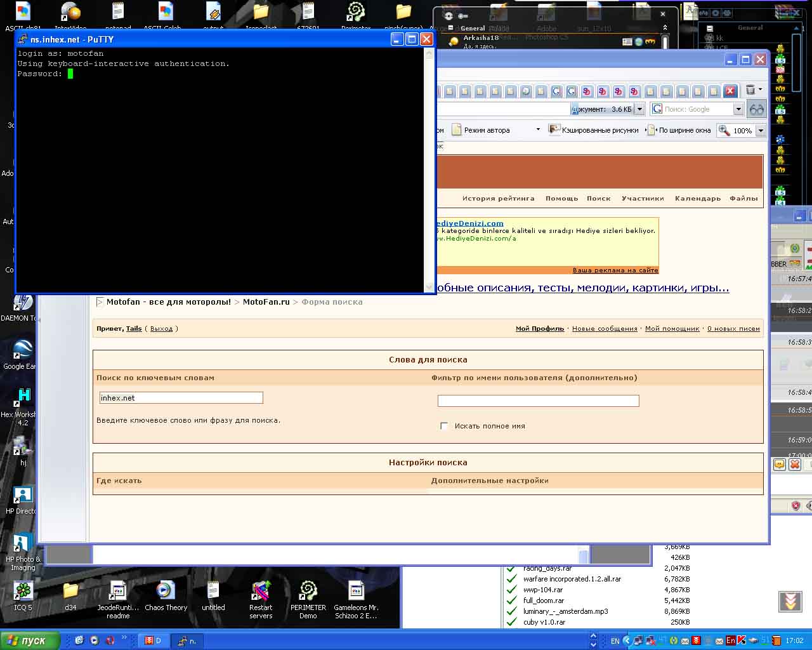Open the 'Режим автора' mode dropdown
The image size is (812, 650).
[x=538, y=129]
